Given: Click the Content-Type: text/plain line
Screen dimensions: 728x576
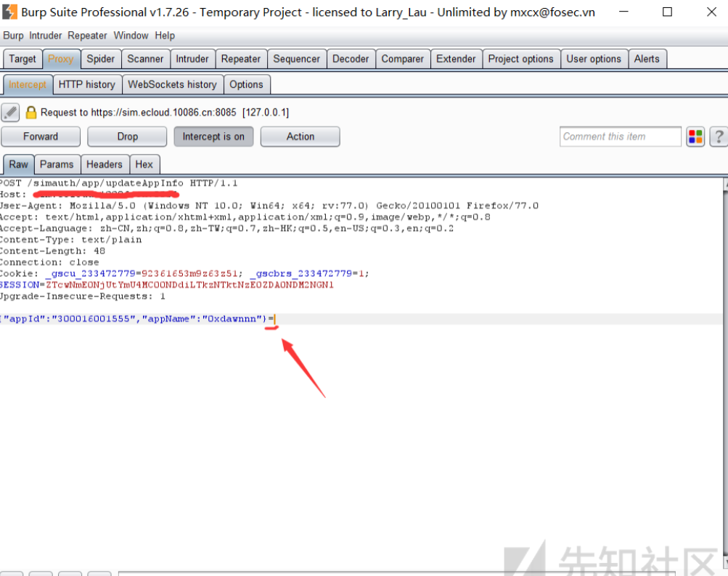Looking at the screenshot, I should [70, 240].
